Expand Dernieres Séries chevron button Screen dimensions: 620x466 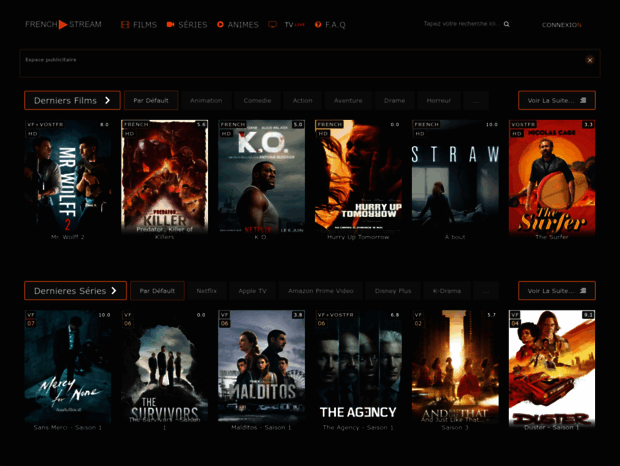point(76,291)
